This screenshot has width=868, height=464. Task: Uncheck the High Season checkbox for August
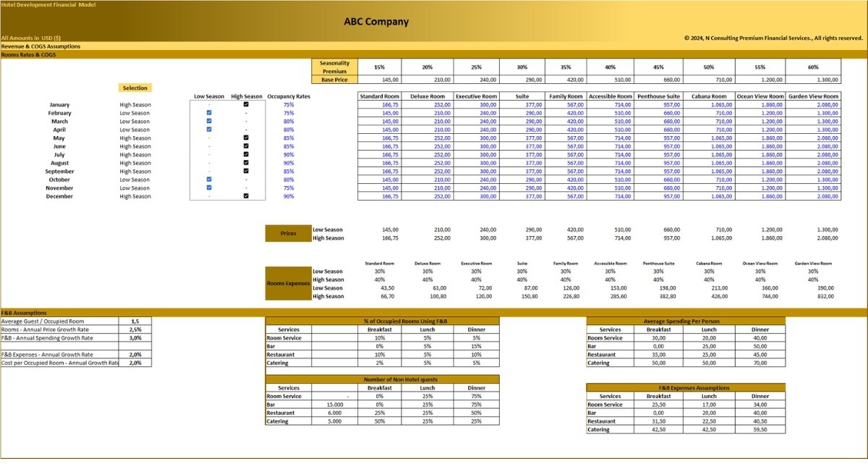click(246, 163)
